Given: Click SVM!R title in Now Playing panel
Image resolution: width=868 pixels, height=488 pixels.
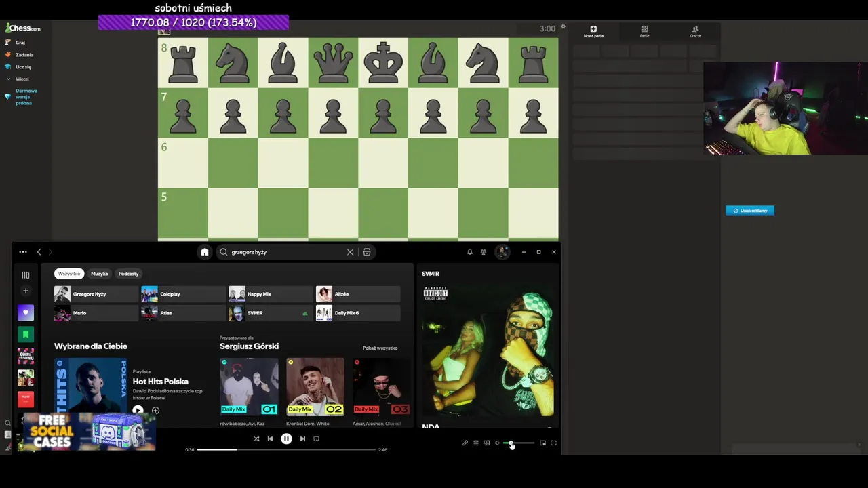Looking at the screenshot, I should click(x=431, y=274).
